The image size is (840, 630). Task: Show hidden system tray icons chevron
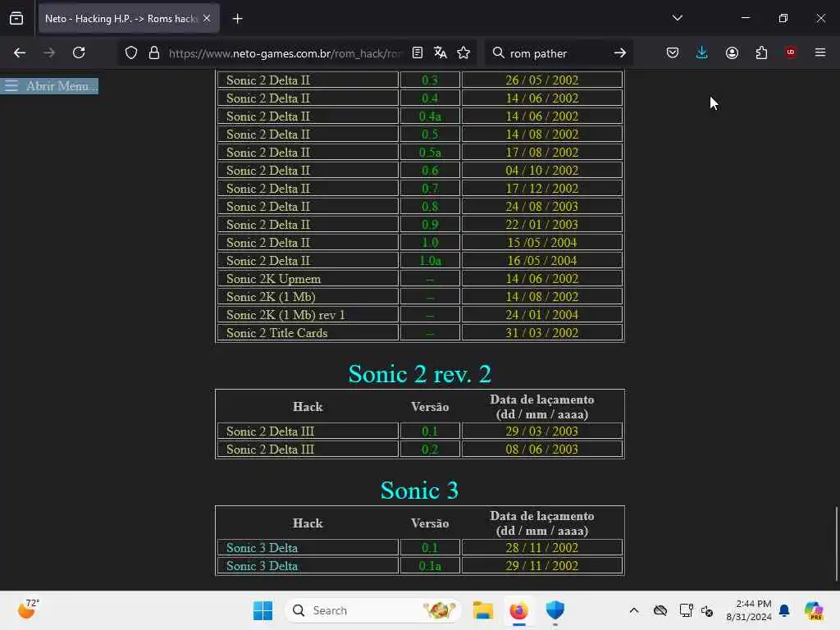[x=634, y=610]
